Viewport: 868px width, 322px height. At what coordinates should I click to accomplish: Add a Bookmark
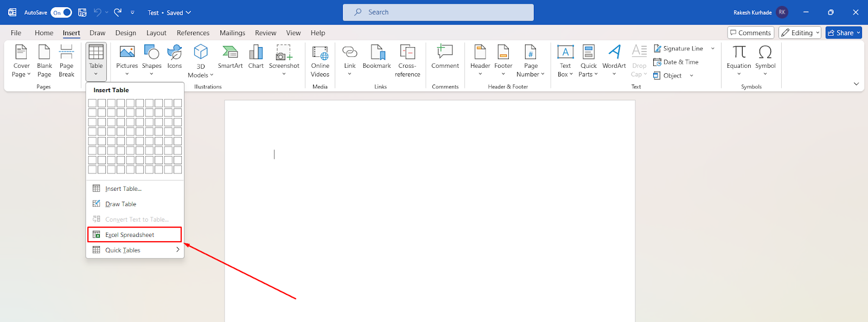click(377, 57)
